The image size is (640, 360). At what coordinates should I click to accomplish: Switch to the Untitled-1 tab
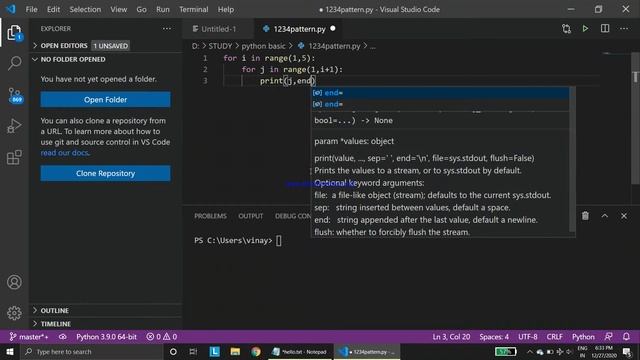[218, 29]
